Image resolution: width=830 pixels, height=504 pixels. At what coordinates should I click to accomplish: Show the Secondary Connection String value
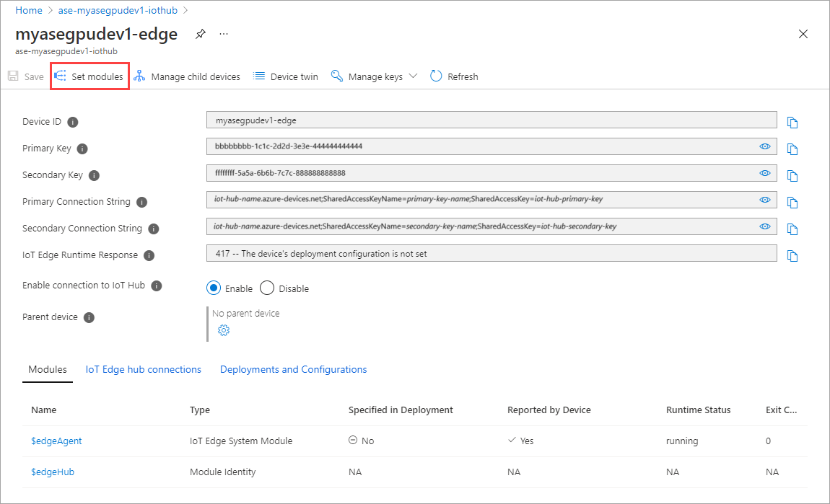(x=764, y=226)
